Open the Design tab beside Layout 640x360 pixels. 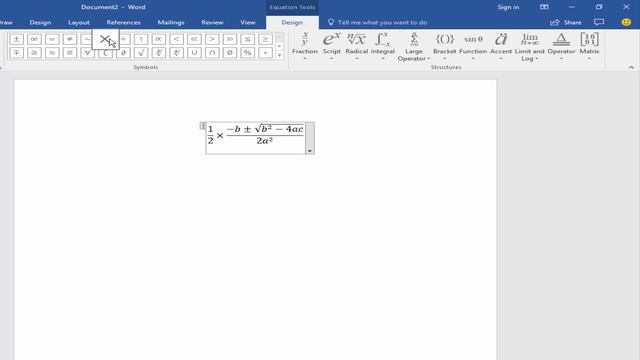pos(40,22)
